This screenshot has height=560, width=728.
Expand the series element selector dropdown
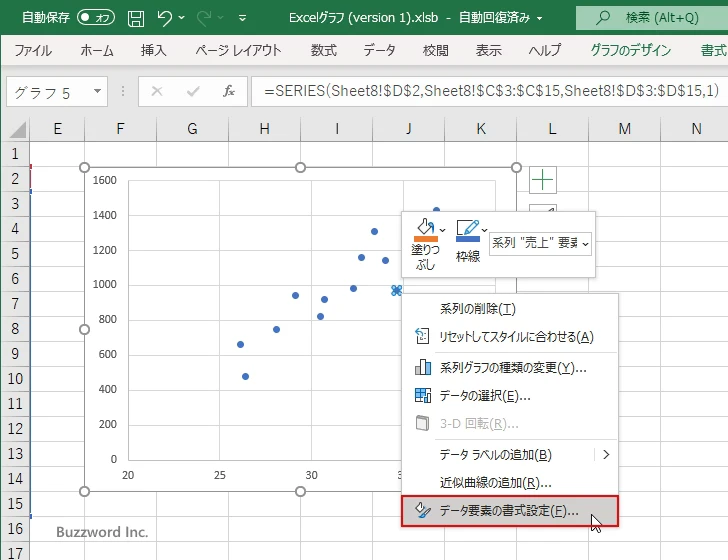tap(585, 243)
